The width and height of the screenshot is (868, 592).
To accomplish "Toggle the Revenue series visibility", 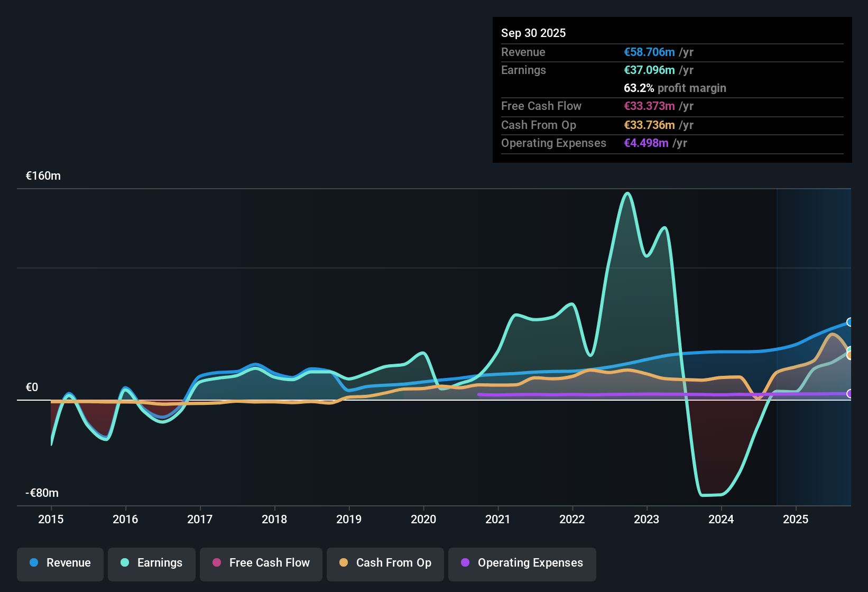I will pos(60,563).
